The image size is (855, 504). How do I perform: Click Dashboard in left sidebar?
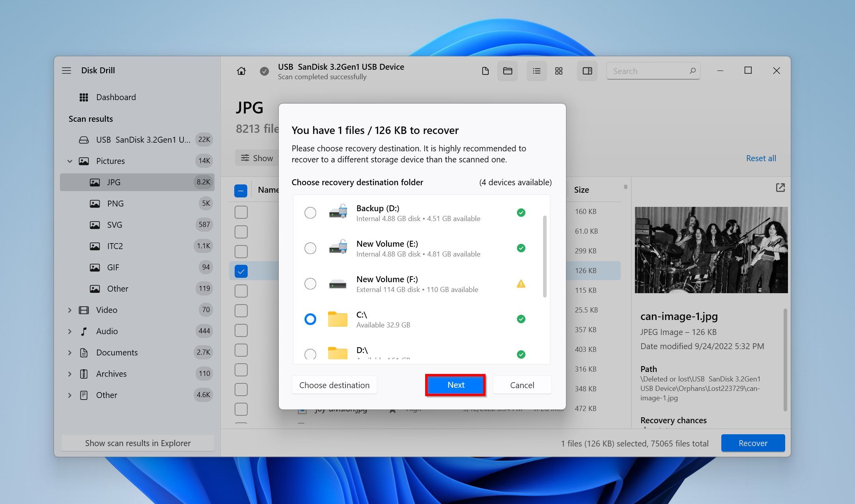click(x=115, y=97)
